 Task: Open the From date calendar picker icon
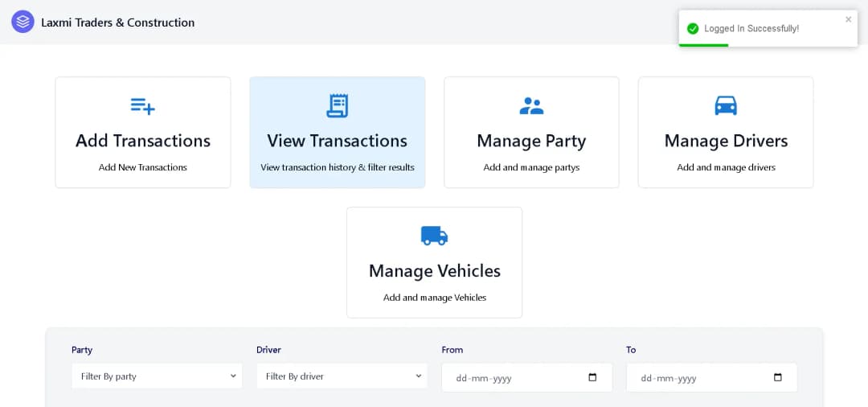tap(592, 377)
